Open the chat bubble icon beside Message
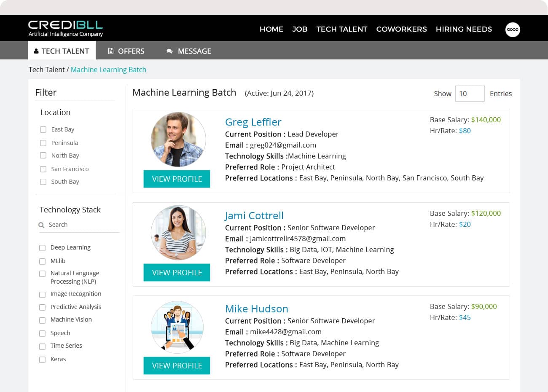 point(169,51)
